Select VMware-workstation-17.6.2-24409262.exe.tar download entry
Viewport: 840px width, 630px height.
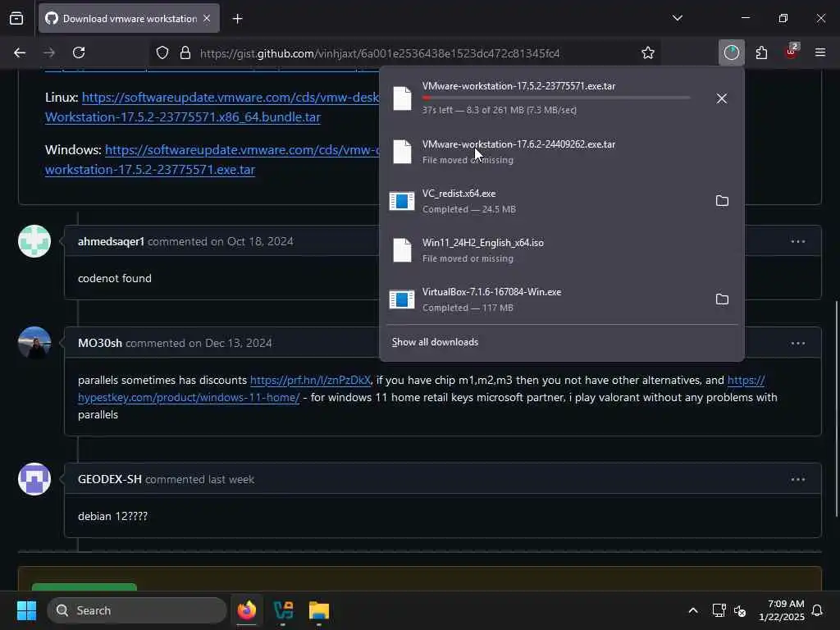coord(561,152)
